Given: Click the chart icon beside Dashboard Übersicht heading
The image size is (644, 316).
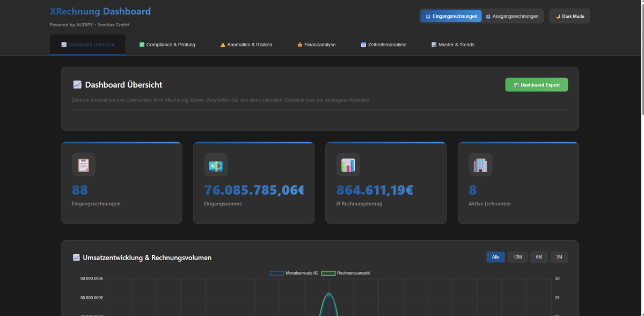Looking at the screenshot, I should [x=77, y=85].
